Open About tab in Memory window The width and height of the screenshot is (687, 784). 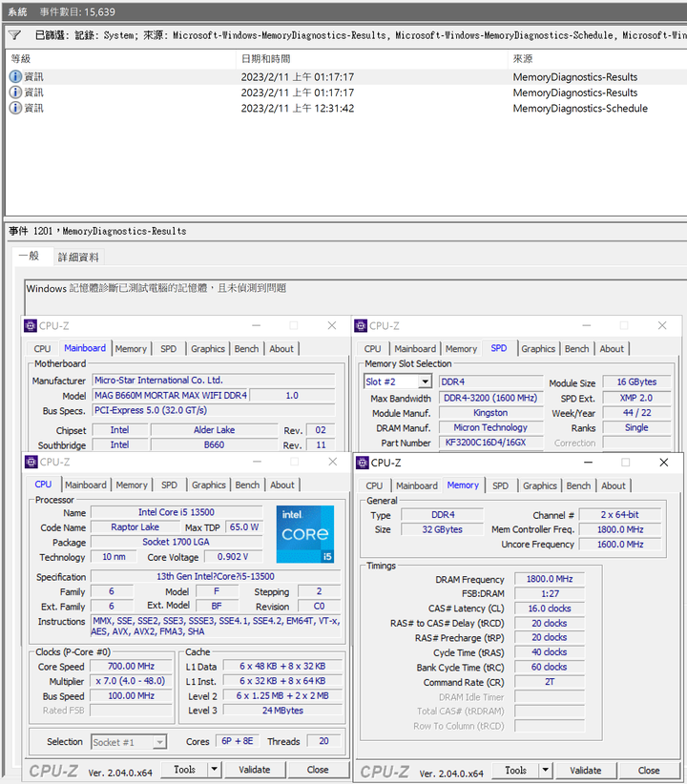(x=614, y=485)
